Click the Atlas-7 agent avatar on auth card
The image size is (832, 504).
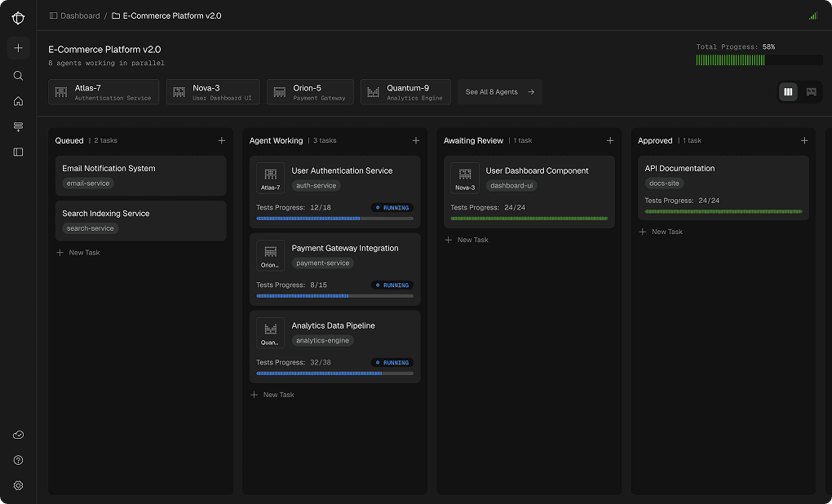click(x=271, y=177)
